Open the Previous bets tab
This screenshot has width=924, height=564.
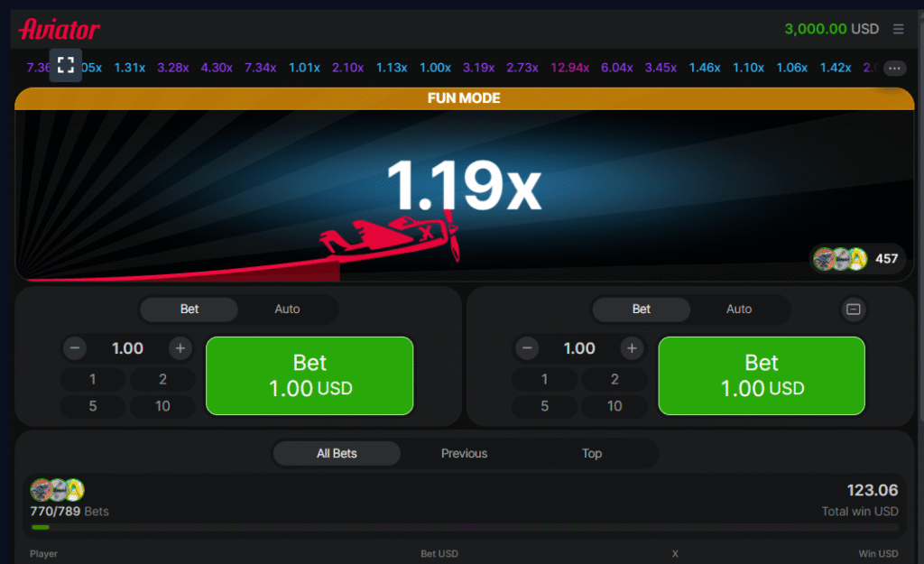[x=465, y=453]
